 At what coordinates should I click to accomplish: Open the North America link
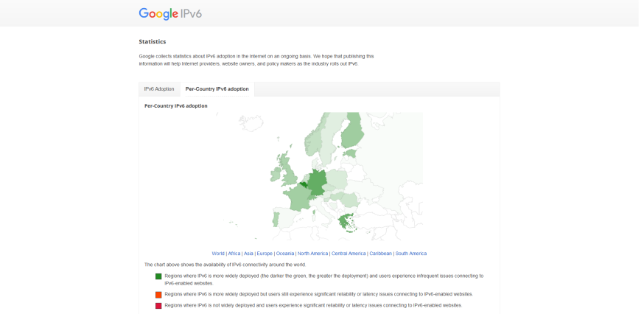(x=313, y=254)
